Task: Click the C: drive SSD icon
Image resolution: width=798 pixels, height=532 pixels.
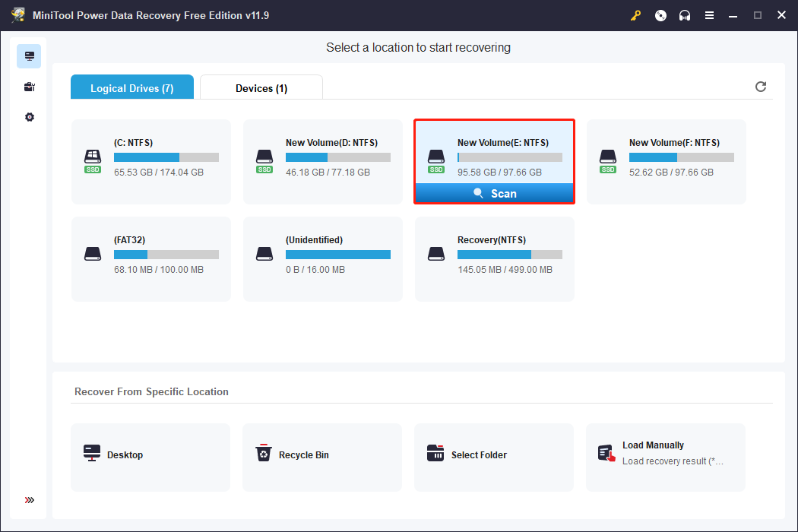Action: [93, 161]
